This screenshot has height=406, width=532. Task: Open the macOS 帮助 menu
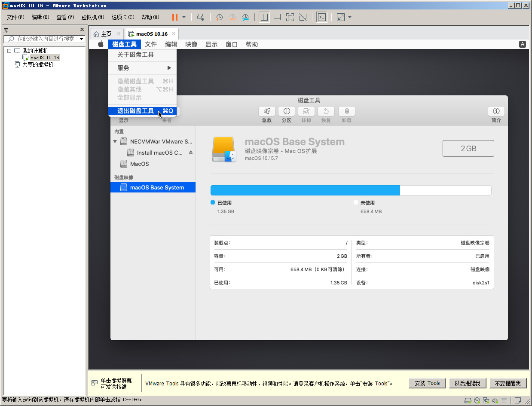click(252, 44)
